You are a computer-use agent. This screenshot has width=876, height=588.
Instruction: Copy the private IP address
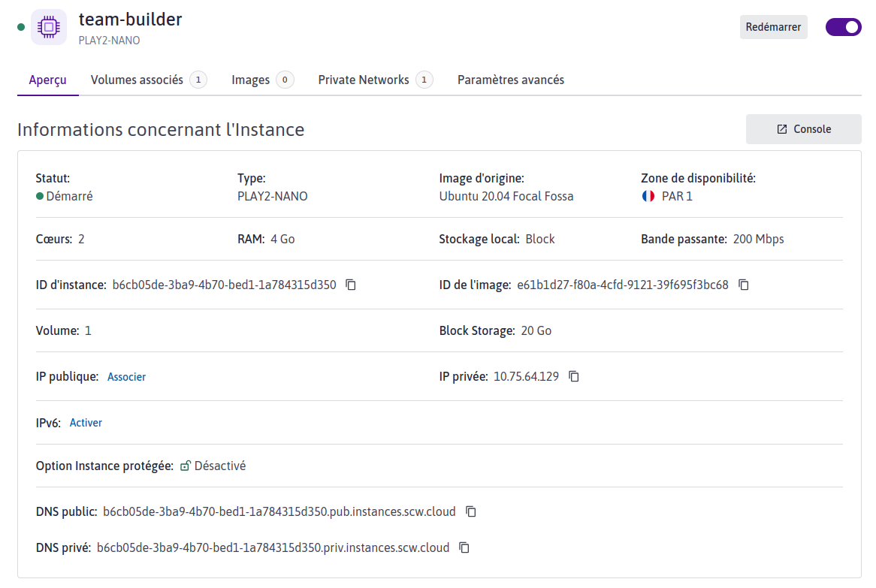574,376
